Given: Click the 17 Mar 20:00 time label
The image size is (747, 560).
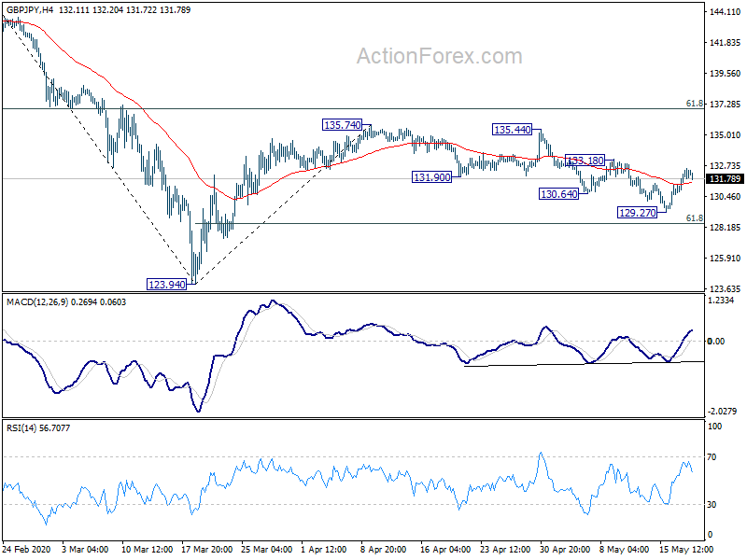Looking at the screenshot, I should click(206, 550).
